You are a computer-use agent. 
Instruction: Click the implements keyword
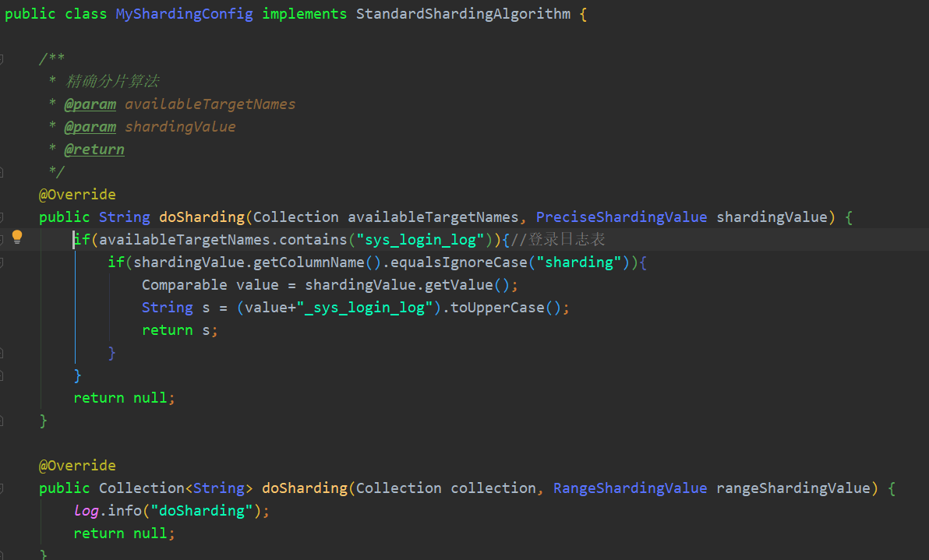(305, 13)
